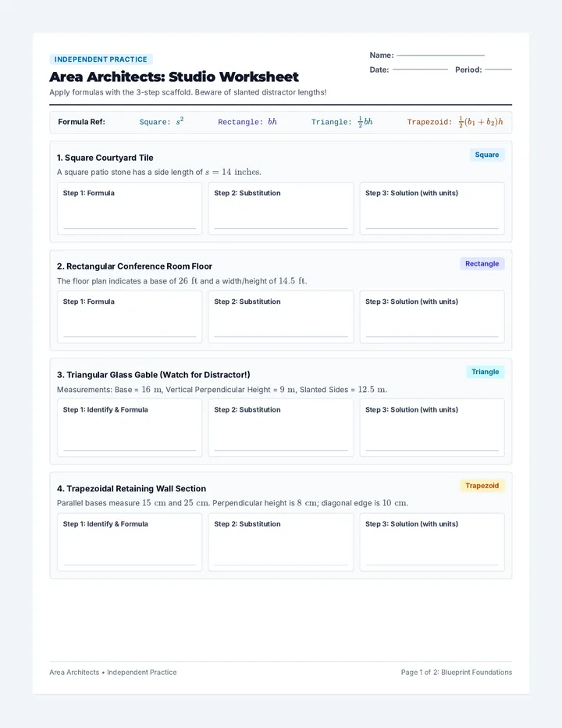Click Step 1 Formula box for Rectangular Conference Room
The width and height of the screenshot is (562, 728).
click(130, 316)
